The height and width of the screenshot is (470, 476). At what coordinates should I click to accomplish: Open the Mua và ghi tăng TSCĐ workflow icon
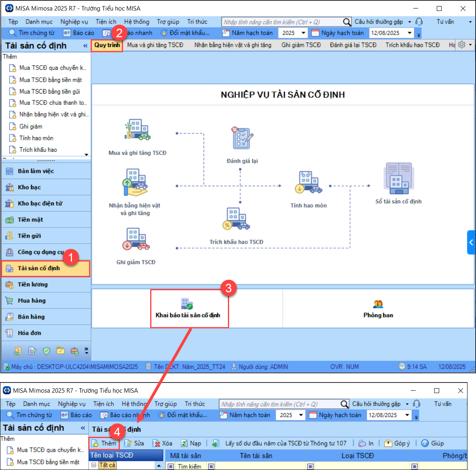[138, 130]
